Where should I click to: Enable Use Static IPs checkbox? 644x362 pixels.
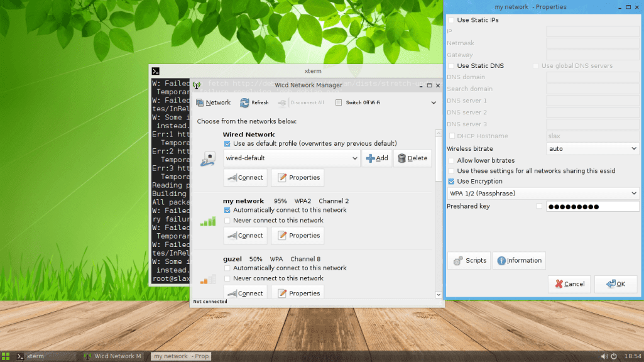coord(451,20)
